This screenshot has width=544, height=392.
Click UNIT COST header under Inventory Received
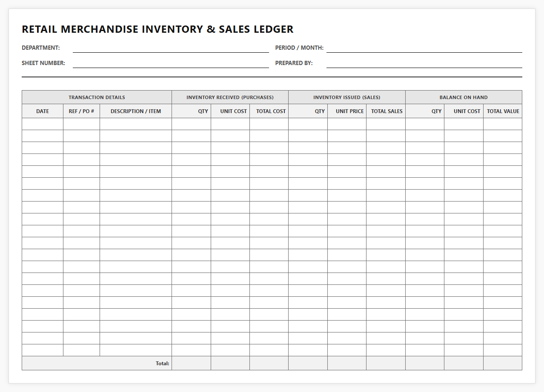pyautogui.click(x=230, y=111)
